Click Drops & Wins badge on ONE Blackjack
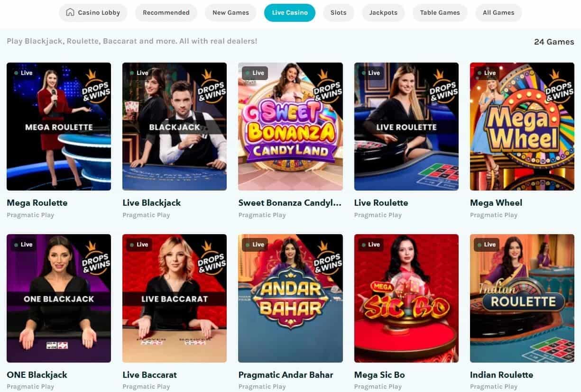This screenshot has height=392, width=581. [x=95, y=258]
